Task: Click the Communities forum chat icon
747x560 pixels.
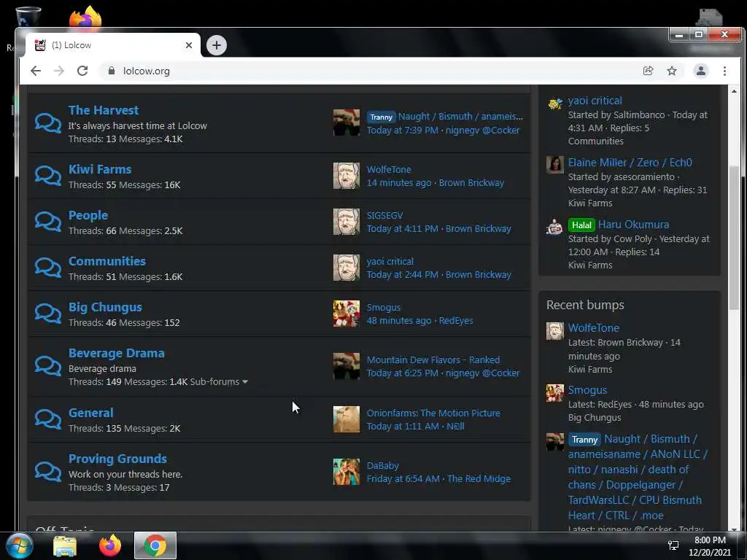Action: coord(48,268)
